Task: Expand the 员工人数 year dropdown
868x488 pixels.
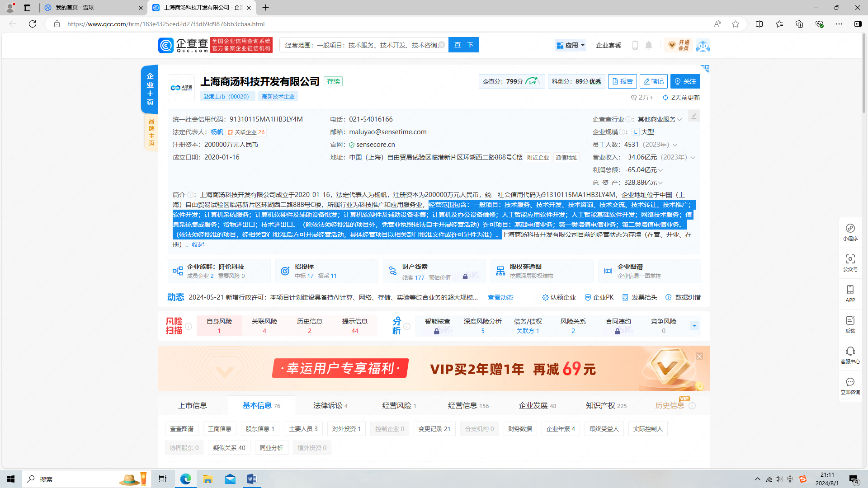Action: 675,145
